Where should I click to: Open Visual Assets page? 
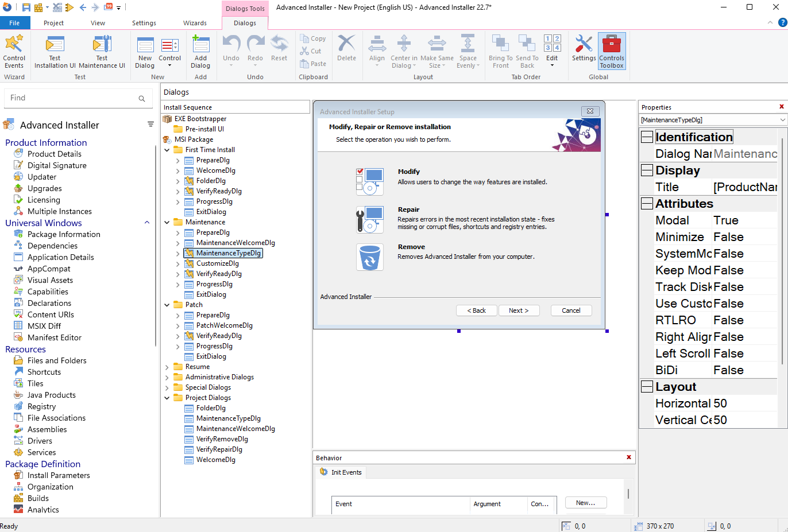click(50, 280)
